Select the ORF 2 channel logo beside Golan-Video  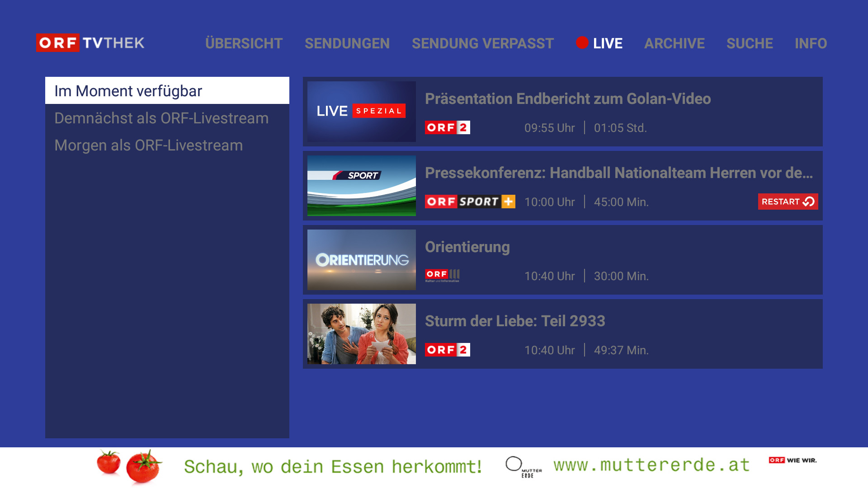[x=447, y=127]
